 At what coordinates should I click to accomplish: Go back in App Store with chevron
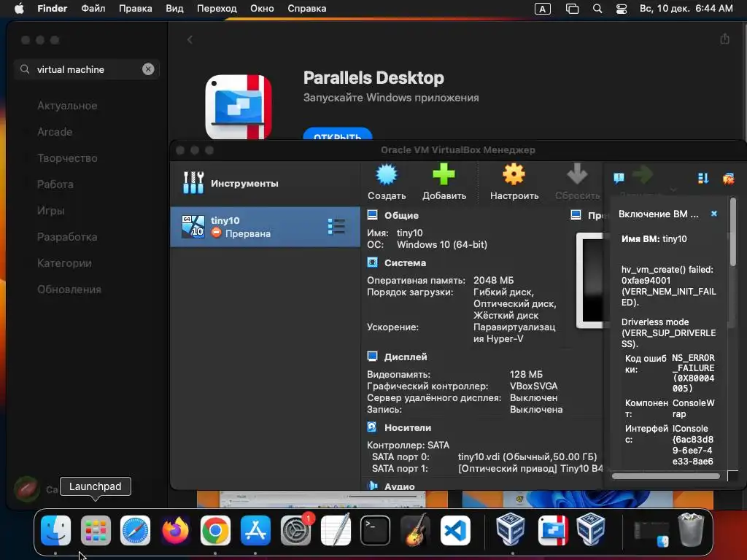coord(190,39)
